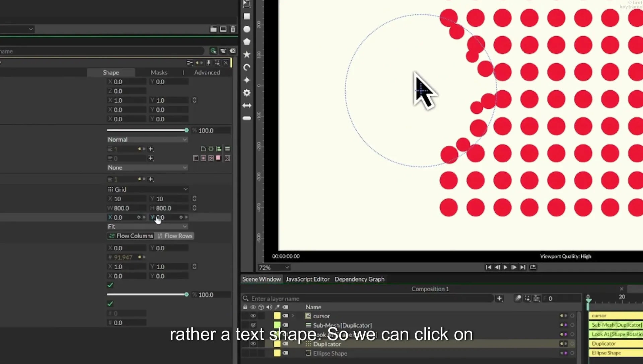Select the Cog shape tool
This screenshot has width=643, height=364.
[247, 93]
